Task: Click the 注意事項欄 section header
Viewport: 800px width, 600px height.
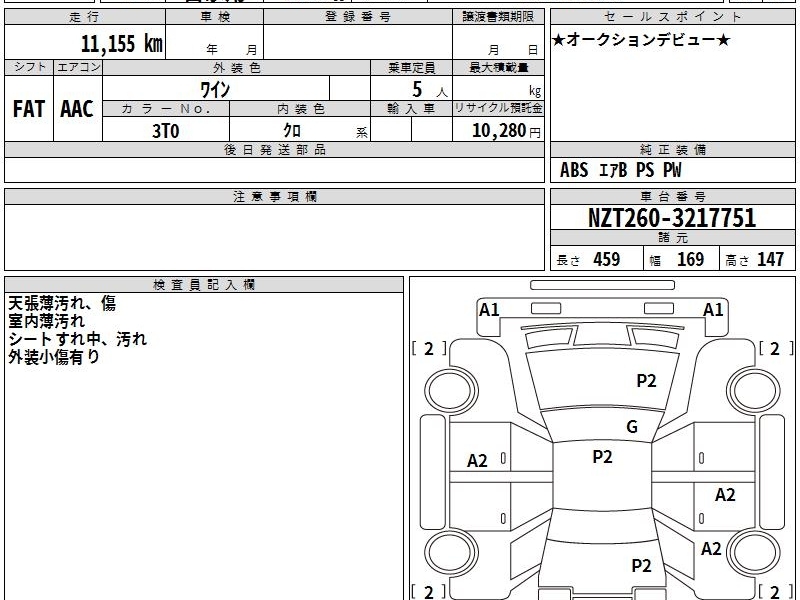Action: pos(274,196)
